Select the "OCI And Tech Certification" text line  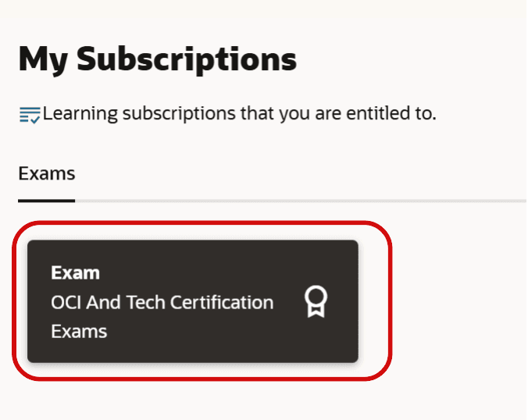pyautogui.click(x=162, y=302)
